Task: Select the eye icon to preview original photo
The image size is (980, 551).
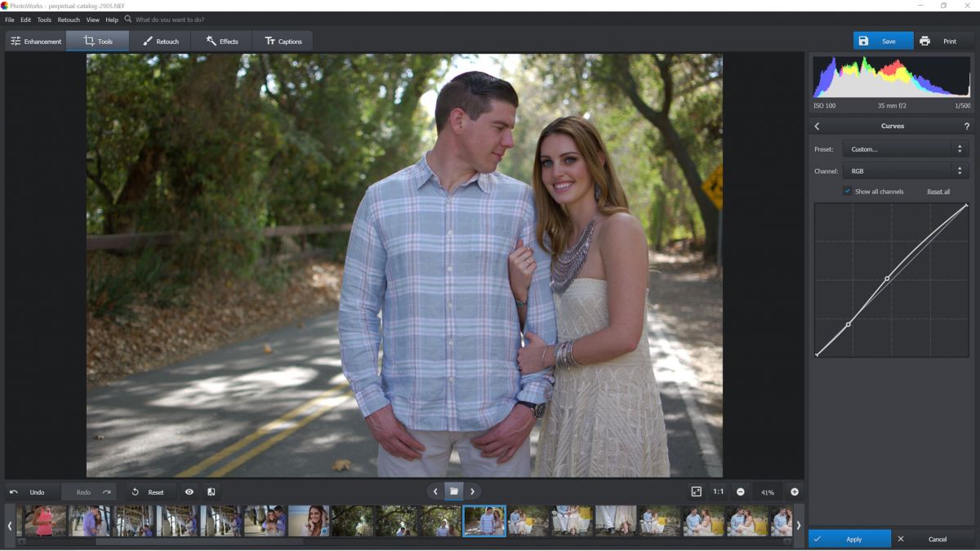Action: click(x=189, y=491)
